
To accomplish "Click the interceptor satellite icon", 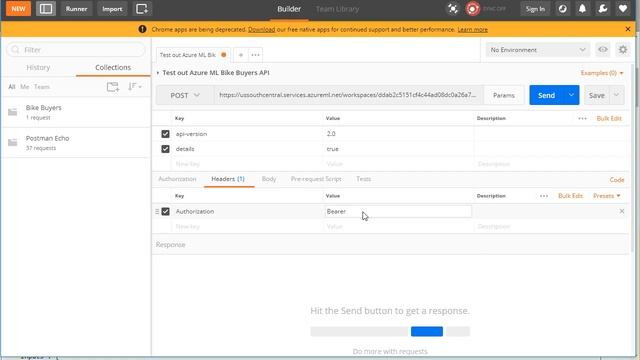I will click(x=453, y=9).
